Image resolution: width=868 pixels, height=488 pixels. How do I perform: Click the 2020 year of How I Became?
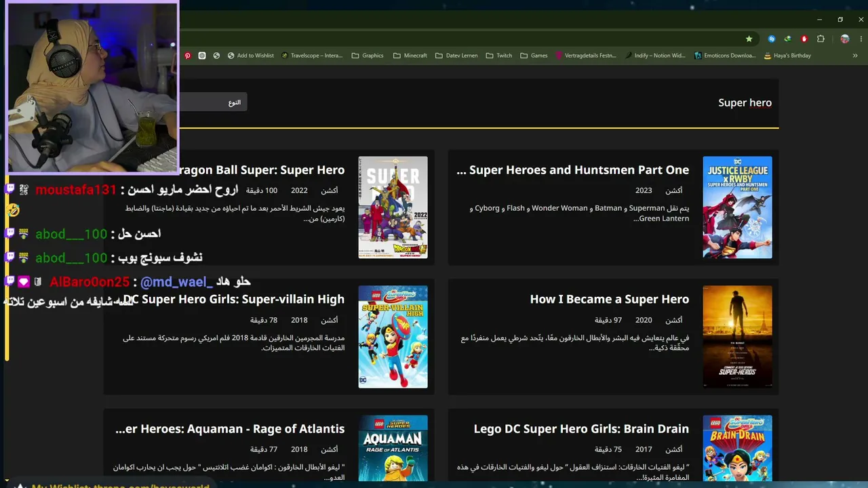tap(644, 321)
